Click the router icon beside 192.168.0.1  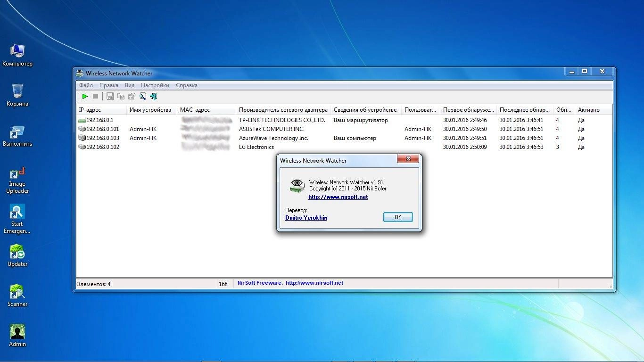point(82,120)
